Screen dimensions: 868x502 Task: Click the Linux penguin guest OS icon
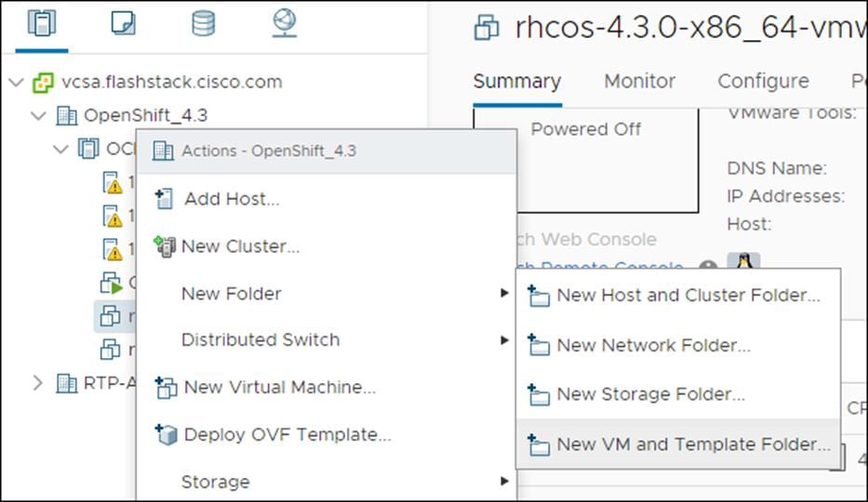point(743,260)
